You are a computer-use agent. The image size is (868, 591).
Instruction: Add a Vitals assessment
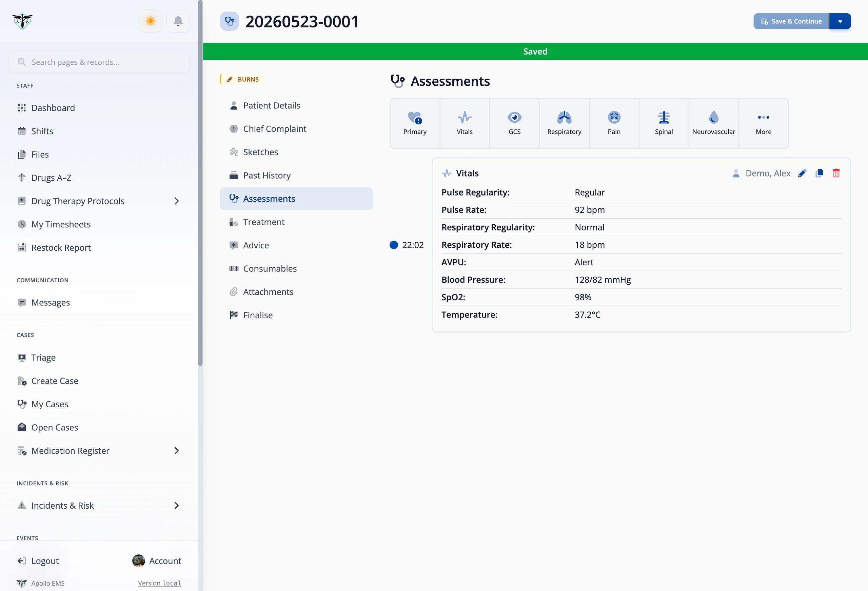point(465,123)
